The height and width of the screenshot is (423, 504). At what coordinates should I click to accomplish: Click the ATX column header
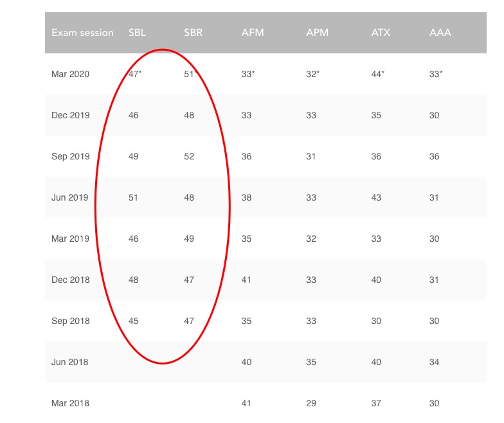(381, 33)
